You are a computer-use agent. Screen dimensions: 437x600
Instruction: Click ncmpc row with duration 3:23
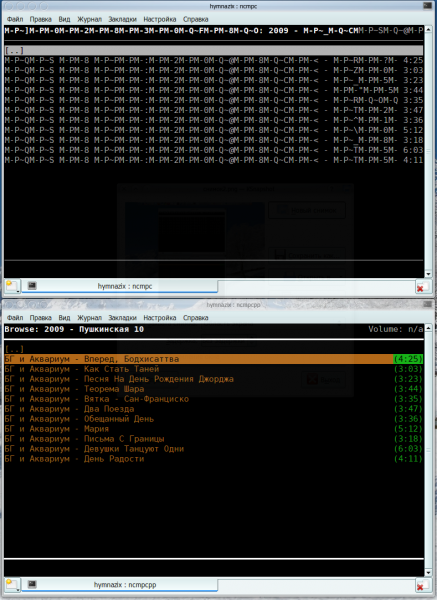click(214, 80)
